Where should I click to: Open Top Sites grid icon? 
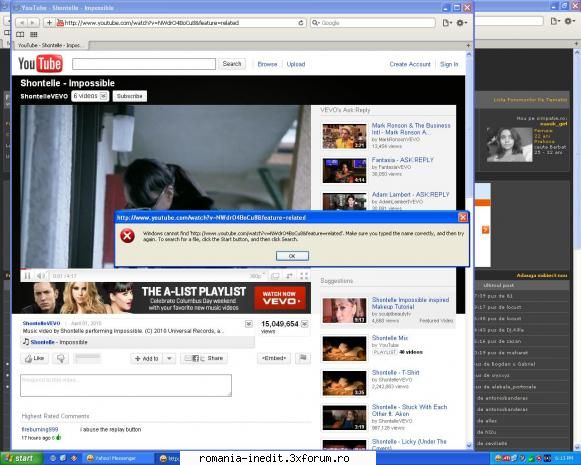click(x=34, y=34)
